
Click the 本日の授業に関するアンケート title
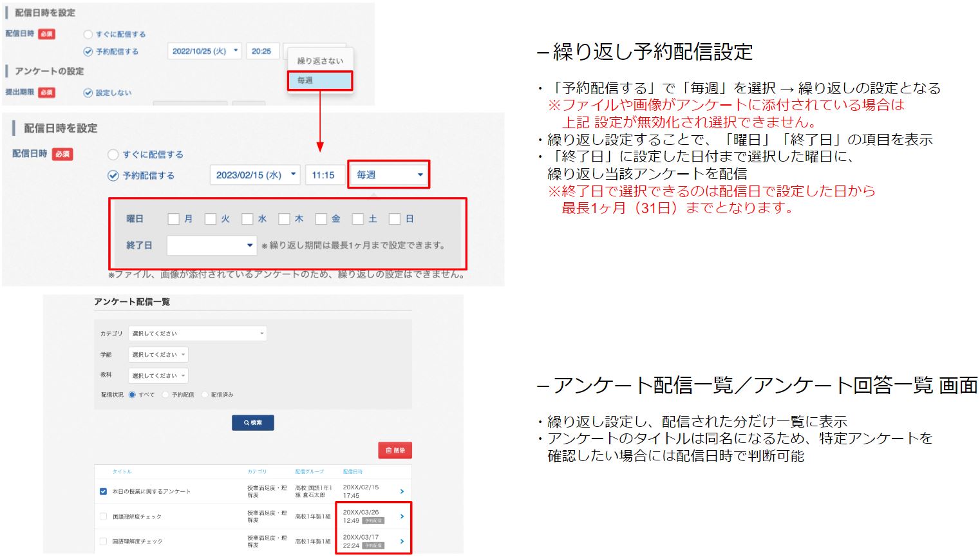pyautogui.click(x=151, y=491)
